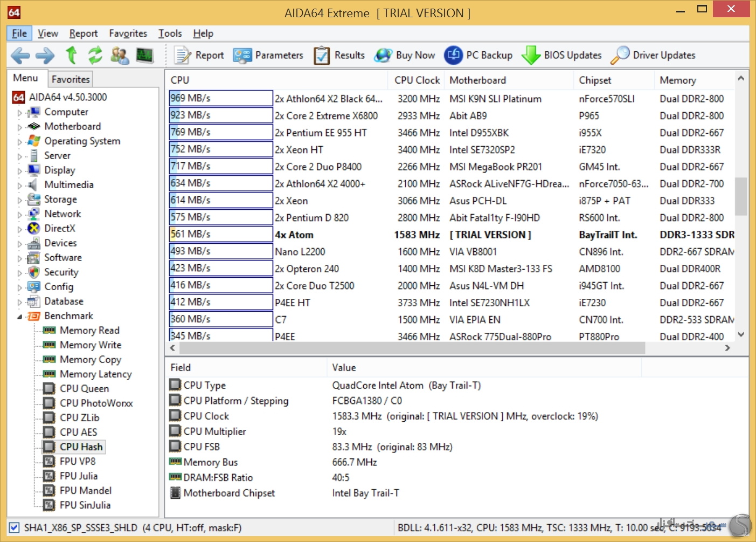Toggle the SHA1_X86_SP_SSSE3_SHLD checkbox
756x542 pixels.
pos(15,527)
